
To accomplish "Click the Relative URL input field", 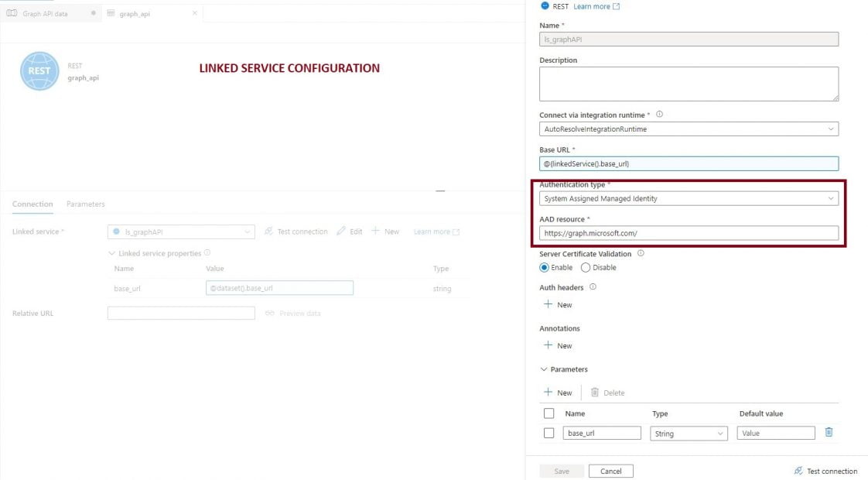I will pos(179,313).
